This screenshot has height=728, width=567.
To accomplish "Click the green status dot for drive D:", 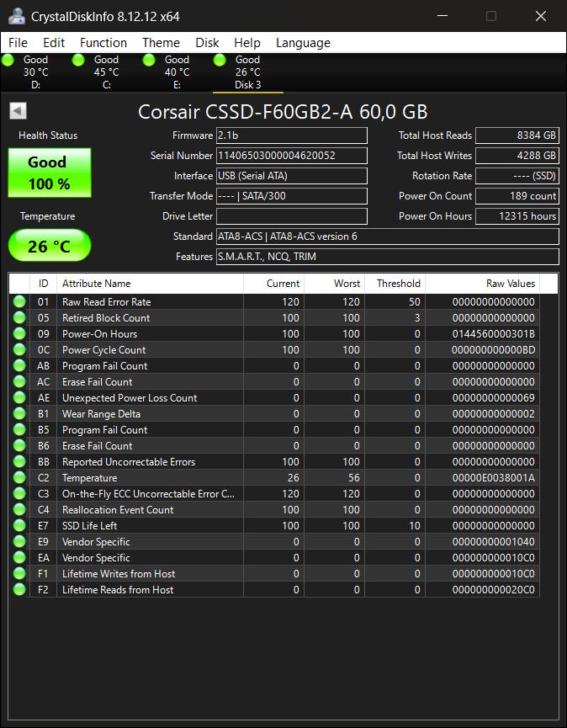I will click(x=8, y=60).
